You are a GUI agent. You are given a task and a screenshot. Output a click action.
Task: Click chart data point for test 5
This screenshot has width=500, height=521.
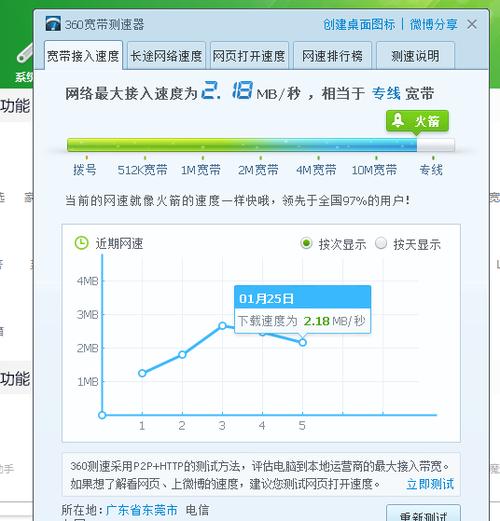click(x=303, y=342)
